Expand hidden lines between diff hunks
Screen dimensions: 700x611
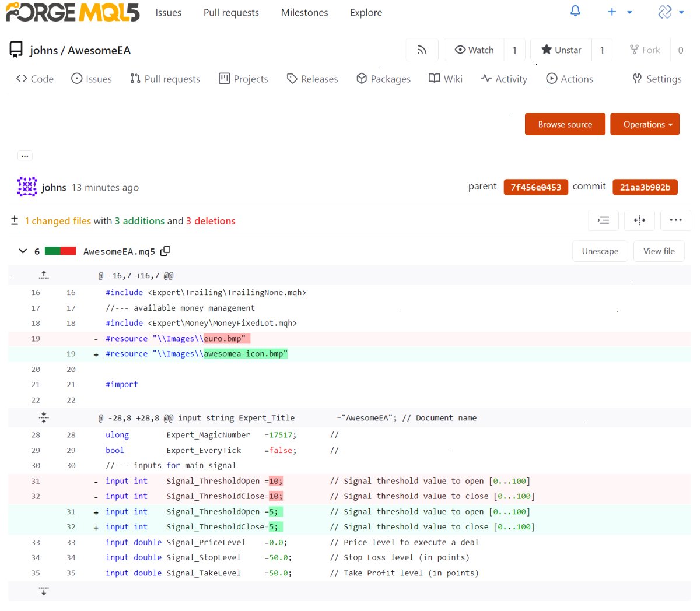[44, 417]
